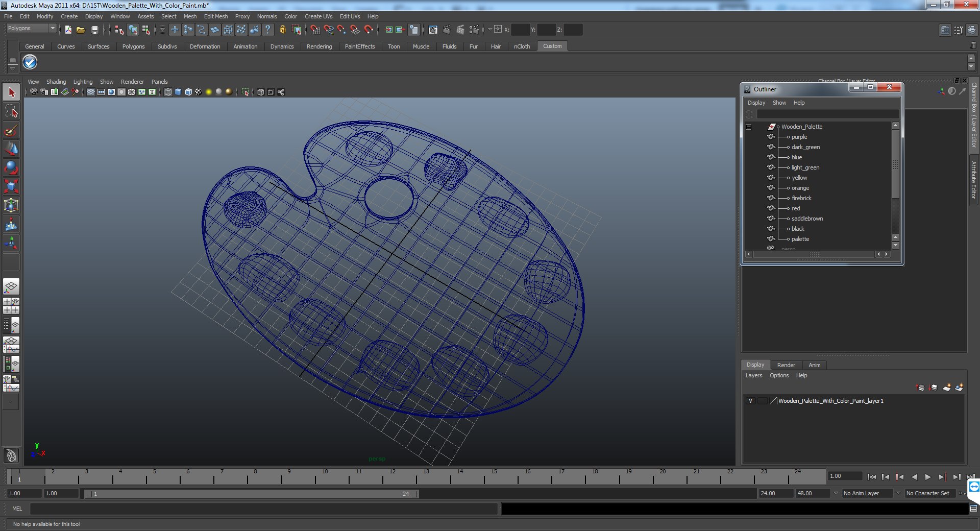Toggle wireframe on shaded viewport button
This screenshot has height=531, width=980.
pos(188,92)
